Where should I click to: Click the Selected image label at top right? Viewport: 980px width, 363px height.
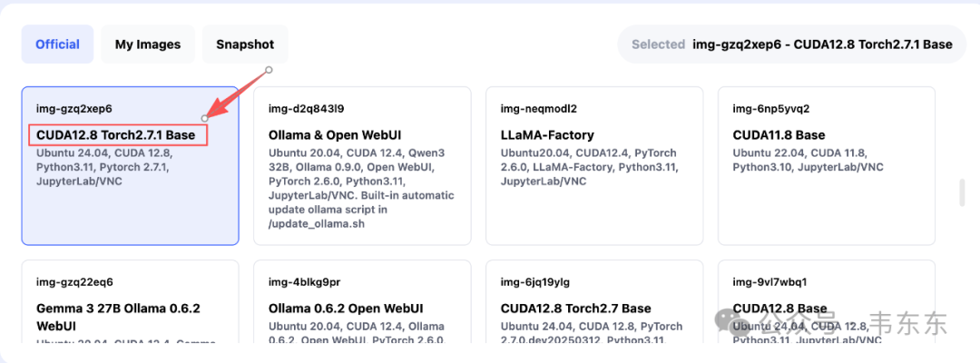tap(792, 44)
